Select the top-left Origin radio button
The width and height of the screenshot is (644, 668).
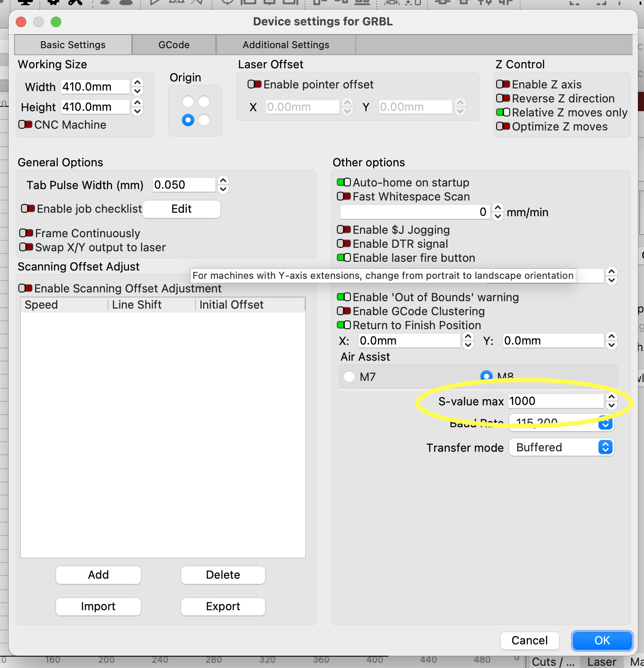click(x=188, y=102)
